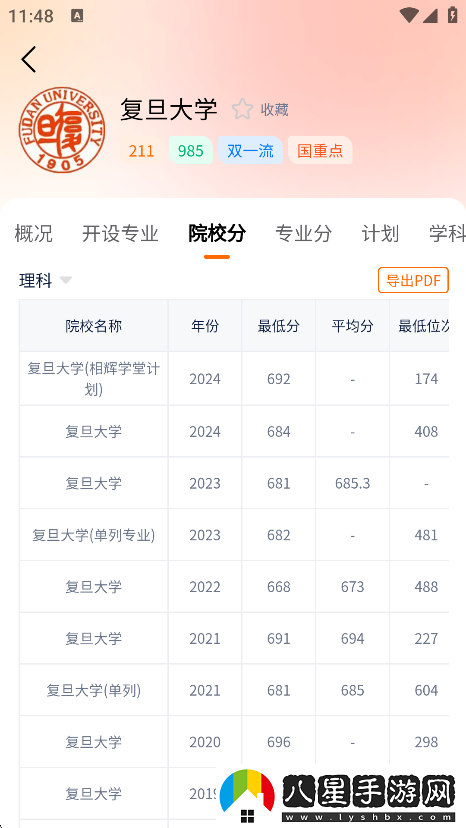The width and height of the screenshot is (466, 828).
Task: Tap the Fudan University logo
Action: [62, 130]
